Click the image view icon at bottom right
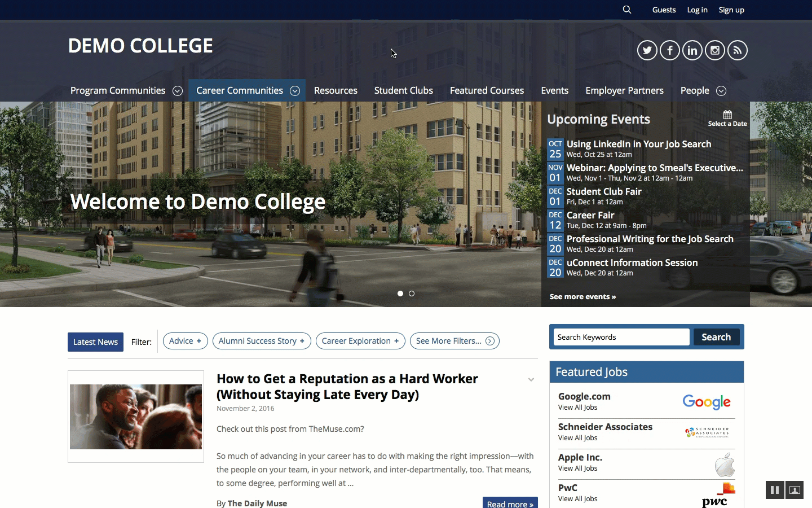 pyautogui.click(x=795, y=490)
